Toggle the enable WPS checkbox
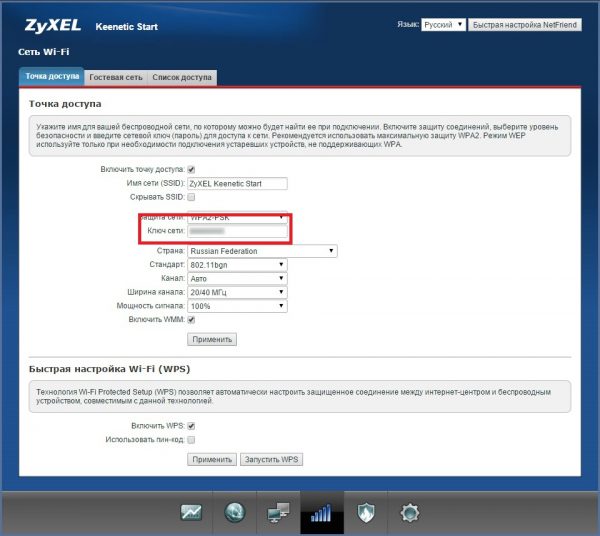This screenshot has width=600, height=536. click(x=191, y=426)
